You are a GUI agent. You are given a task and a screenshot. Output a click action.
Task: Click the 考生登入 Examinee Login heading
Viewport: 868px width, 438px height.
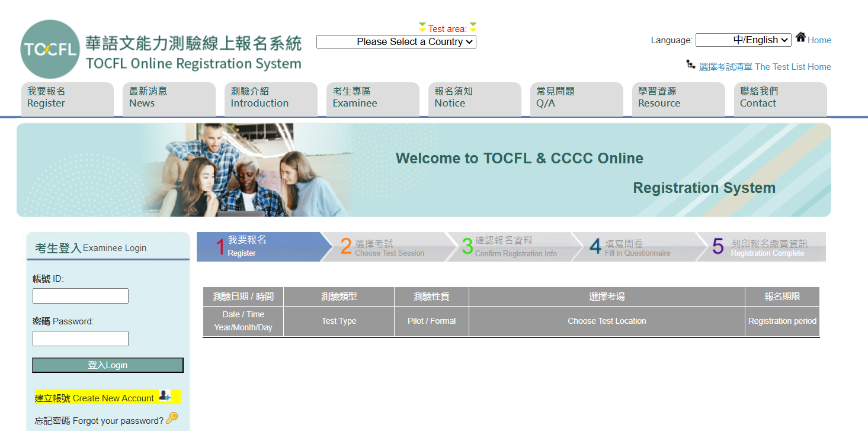[91, 248]
